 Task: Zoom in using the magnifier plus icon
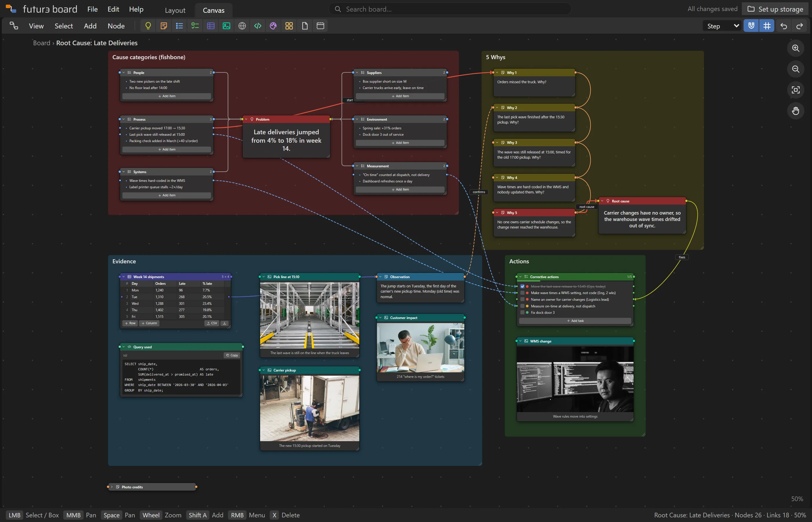pos(796,48)
